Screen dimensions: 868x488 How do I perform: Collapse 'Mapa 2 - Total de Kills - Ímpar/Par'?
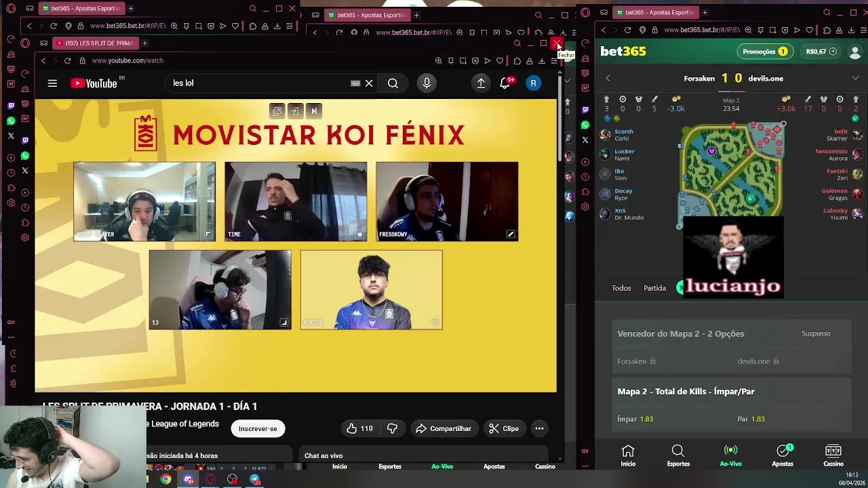click(731, 392)
